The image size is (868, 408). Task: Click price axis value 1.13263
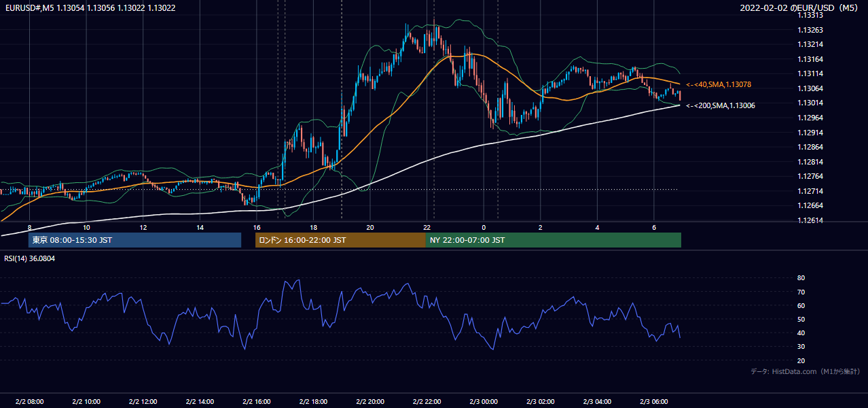811,30
